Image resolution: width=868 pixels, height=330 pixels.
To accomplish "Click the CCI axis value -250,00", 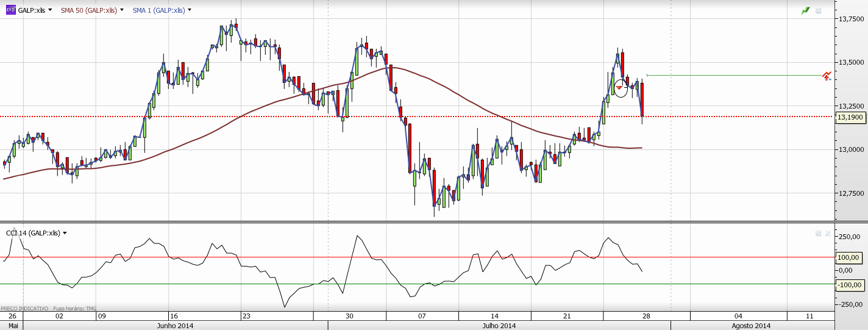I will 850,304.
